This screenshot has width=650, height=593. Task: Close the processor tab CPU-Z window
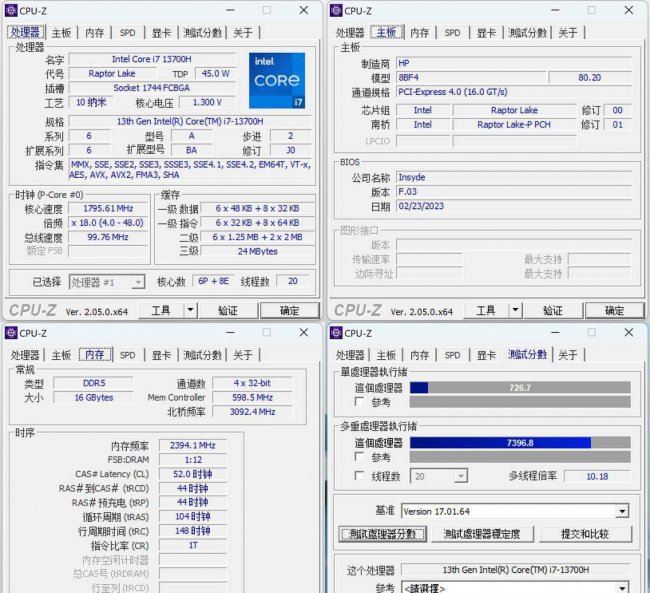point(304,10)
